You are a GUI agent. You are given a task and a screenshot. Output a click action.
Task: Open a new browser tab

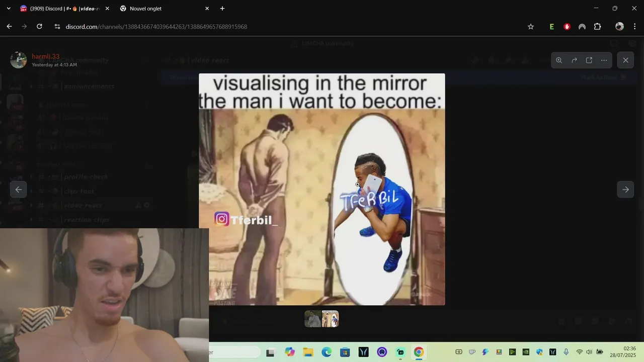point(222,9)
